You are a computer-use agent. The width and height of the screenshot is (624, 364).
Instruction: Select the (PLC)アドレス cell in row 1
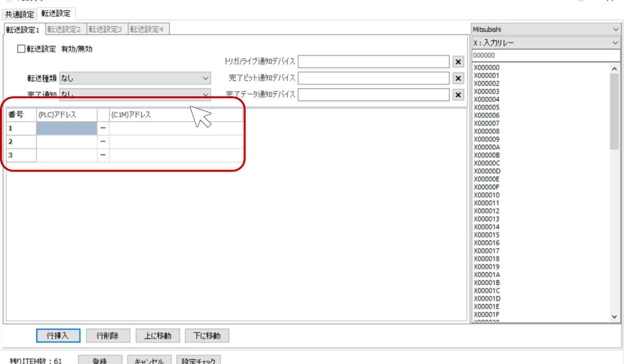(67, 128)
